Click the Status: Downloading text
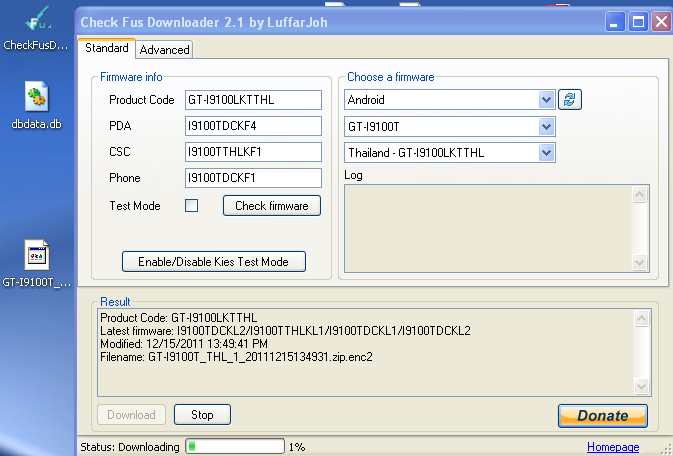673x456 pixels. [x=130, y=447]
